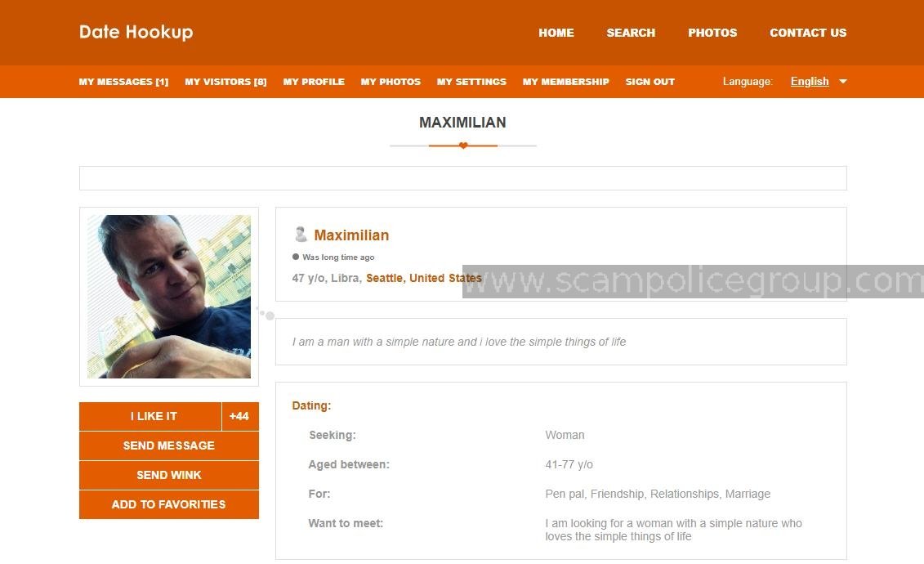Go to MY VISITORS [8]
This screenshot has width=924, height=564.
click(x=225, y=82)
